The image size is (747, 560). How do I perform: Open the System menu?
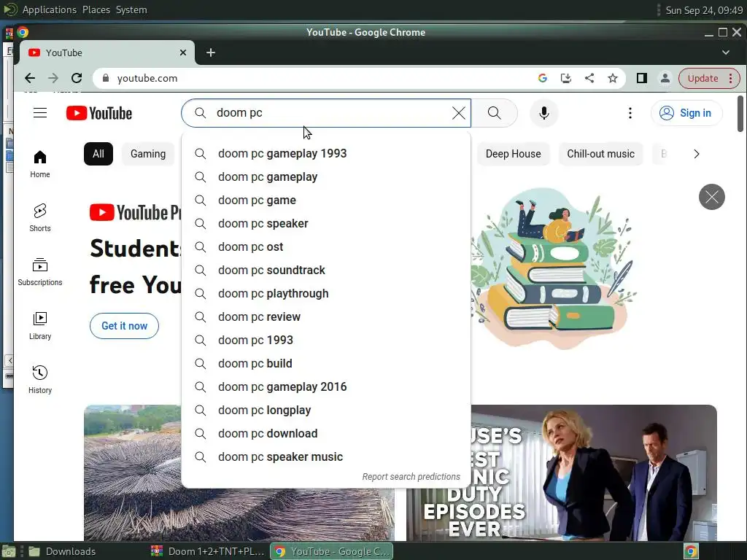(x=131, y=9)
